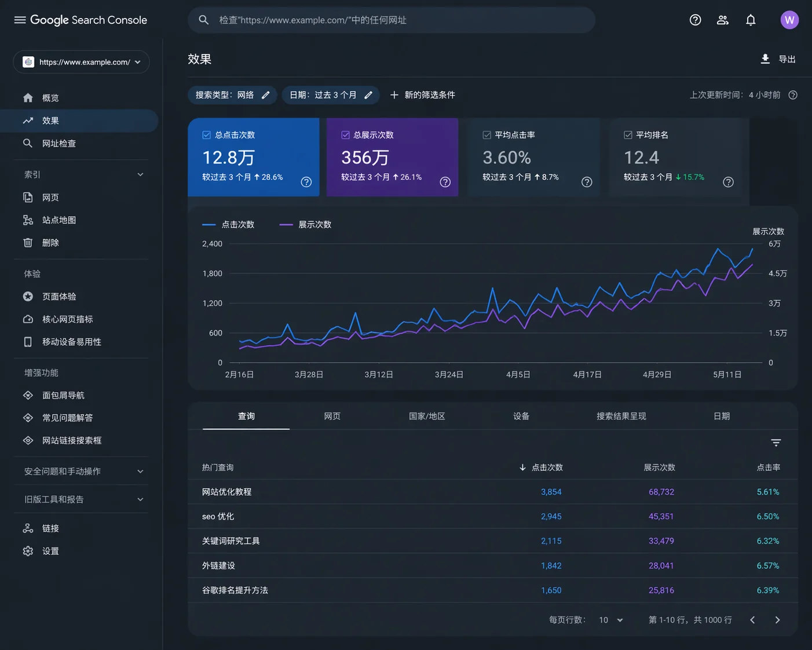Open the property selector dropdown
The height and width of the screenshot is (650, 812).
click(x=81, y=62)
